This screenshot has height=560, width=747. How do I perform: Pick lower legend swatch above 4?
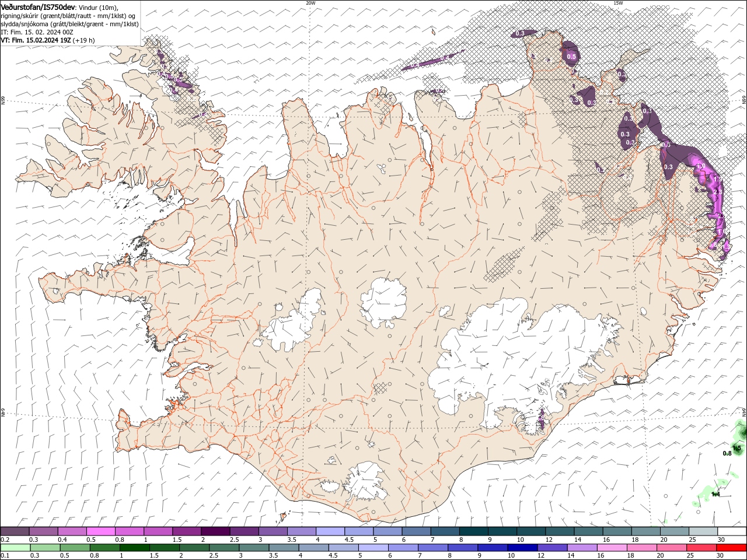coord(314,548)
